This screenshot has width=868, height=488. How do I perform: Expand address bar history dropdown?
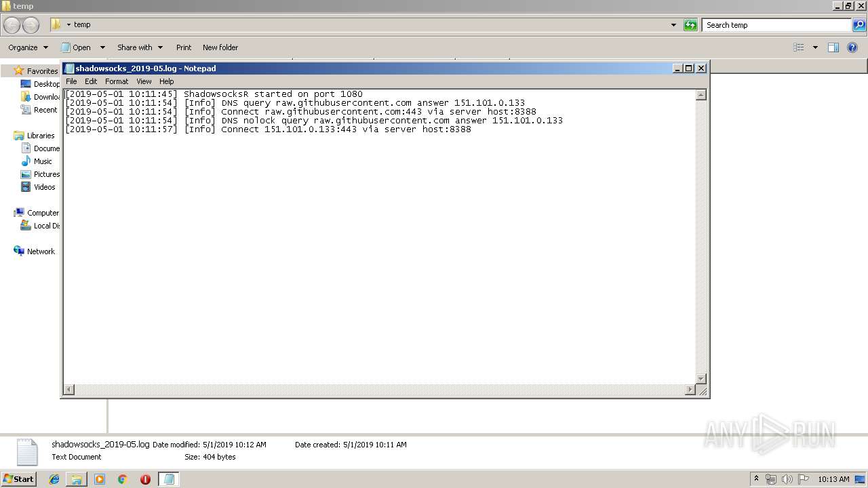(673, 25)
